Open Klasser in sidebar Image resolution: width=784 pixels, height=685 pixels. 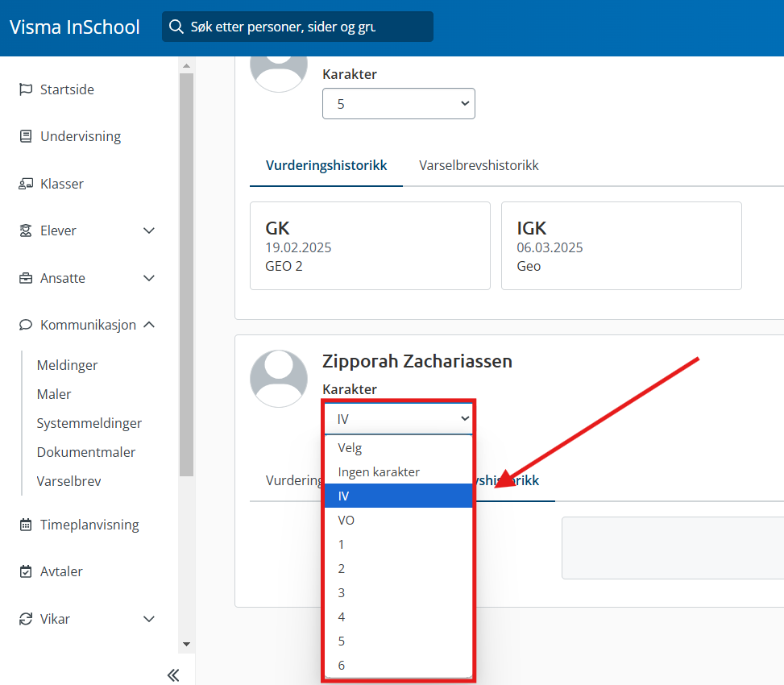coord(62,184)
